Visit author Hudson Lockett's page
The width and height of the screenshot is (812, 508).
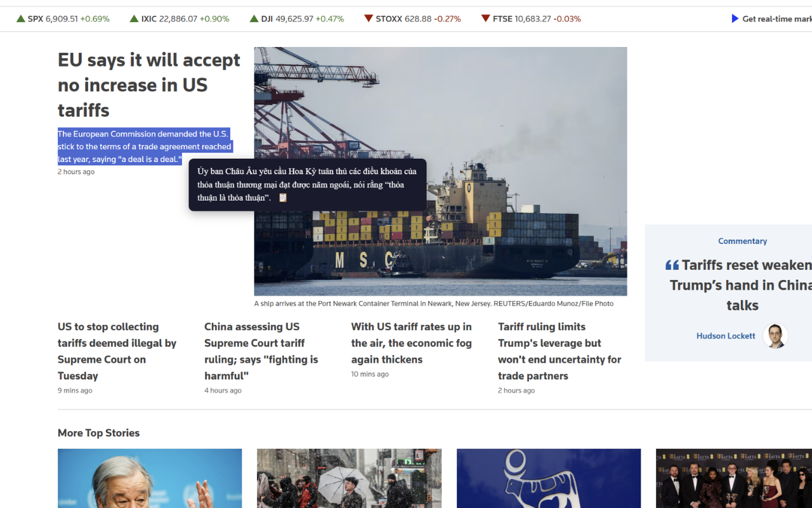point(726,336)
